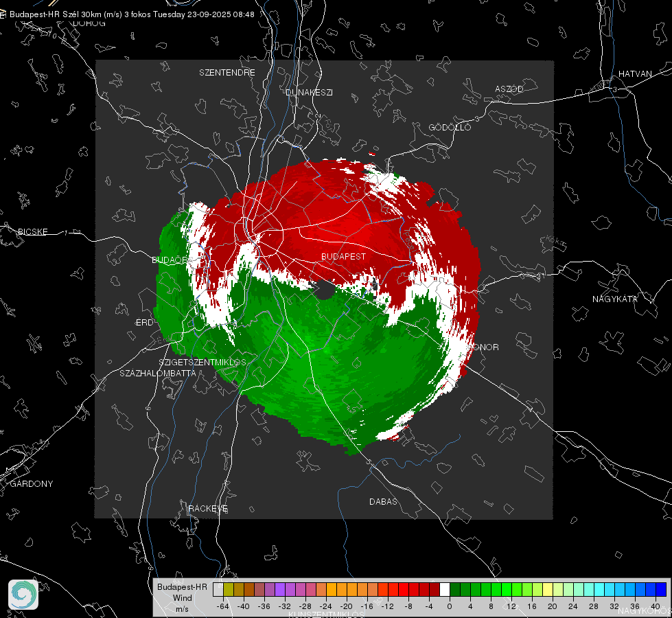This screenshot has width=672, height=618.
Task: Click the ÉRD town label
Action: tap(144, 323)
